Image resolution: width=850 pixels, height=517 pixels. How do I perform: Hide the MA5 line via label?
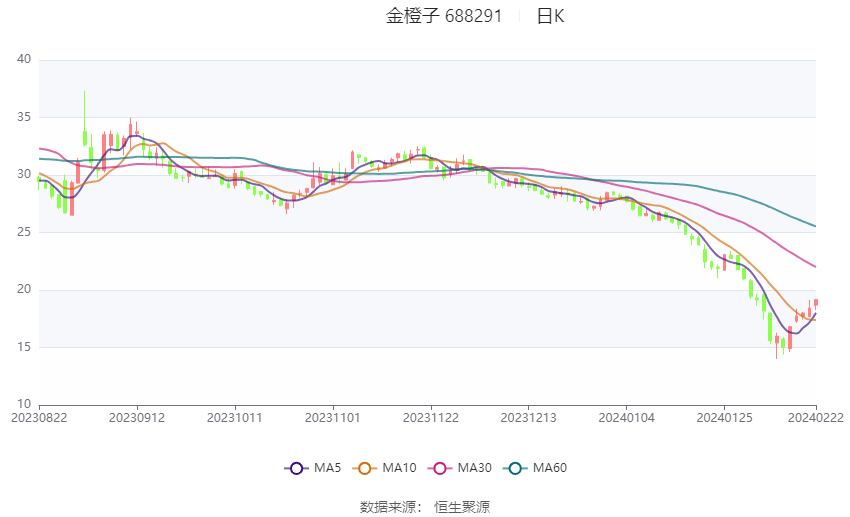coord(327,468)
